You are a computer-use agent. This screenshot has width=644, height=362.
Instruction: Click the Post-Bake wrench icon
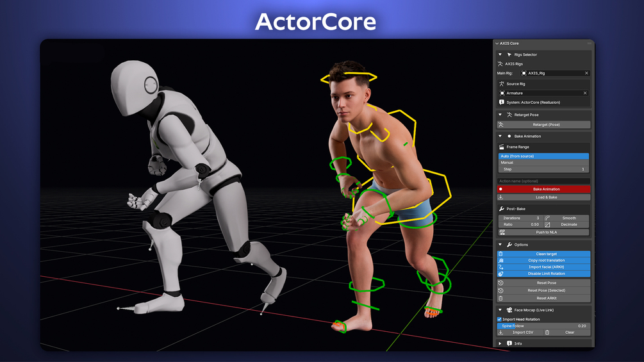502,208
